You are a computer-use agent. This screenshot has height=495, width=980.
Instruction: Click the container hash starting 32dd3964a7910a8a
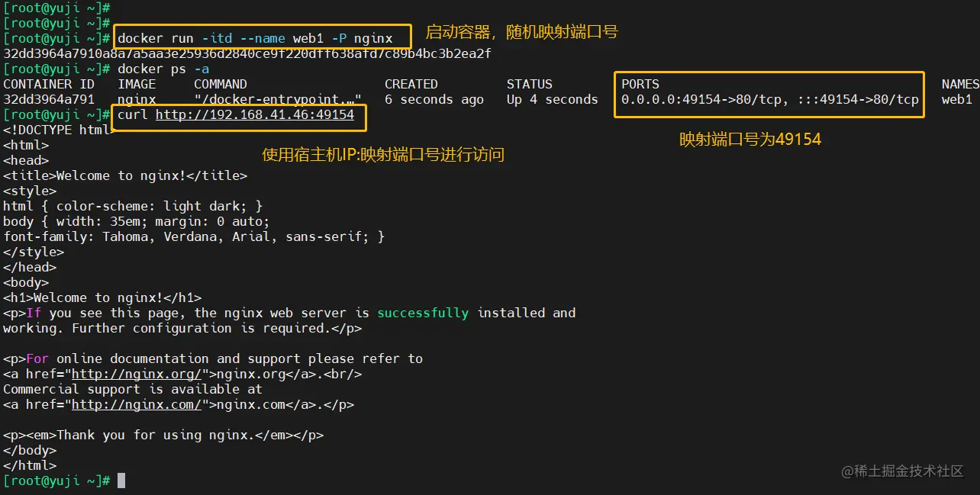247,53
